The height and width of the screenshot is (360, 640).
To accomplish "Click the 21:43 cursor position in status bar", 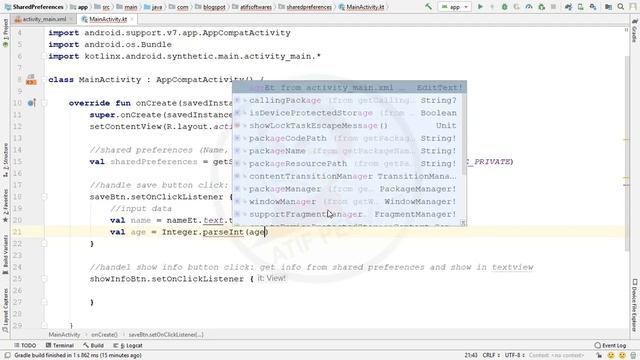I will [x=471, y=355].
